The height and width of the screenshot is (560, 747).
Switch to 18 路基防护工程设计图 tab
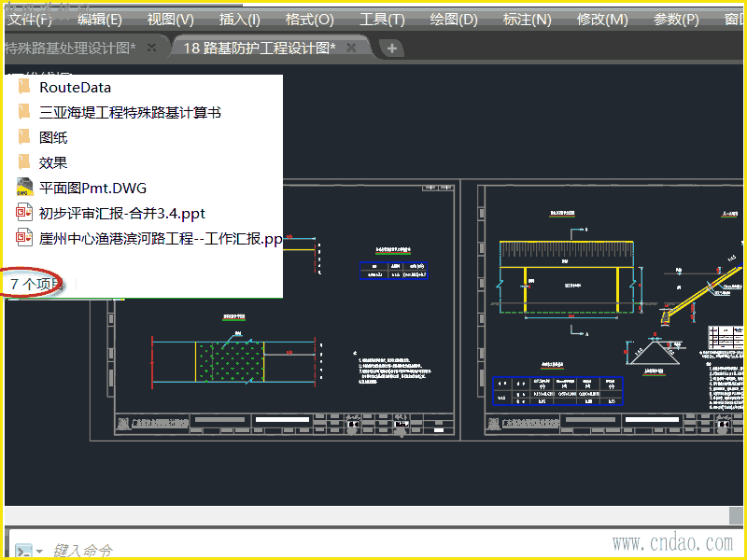coord(260,49)
